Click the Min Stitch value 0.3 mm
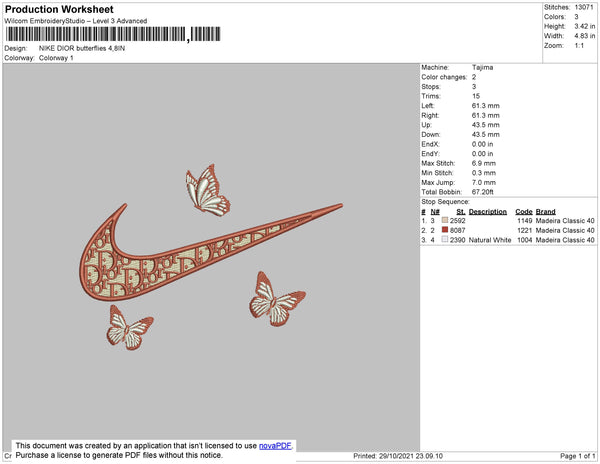600x464 pixels. [484, 173]
